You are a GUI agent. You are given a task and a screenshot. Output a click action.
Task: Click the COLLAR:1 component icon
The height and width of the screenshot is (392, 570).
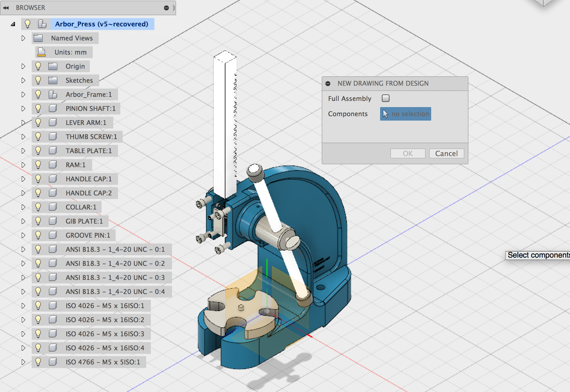coord(53,207)
